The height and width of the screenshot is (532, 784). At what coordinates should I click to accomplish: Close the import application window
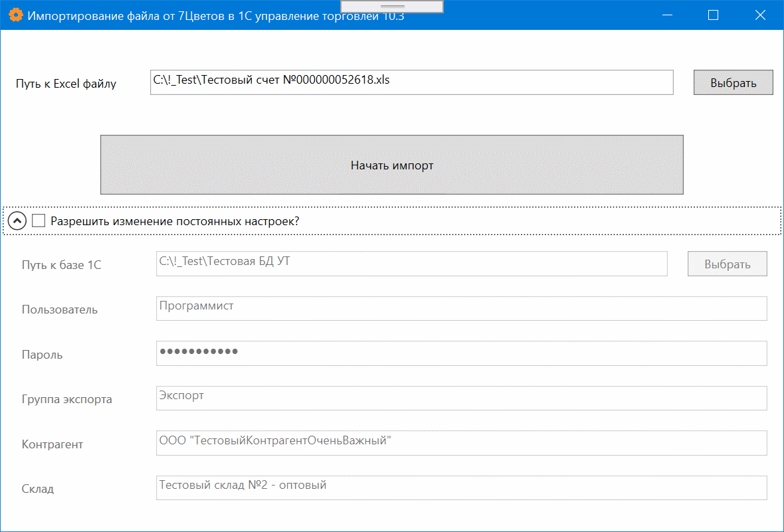coord(760,15)
